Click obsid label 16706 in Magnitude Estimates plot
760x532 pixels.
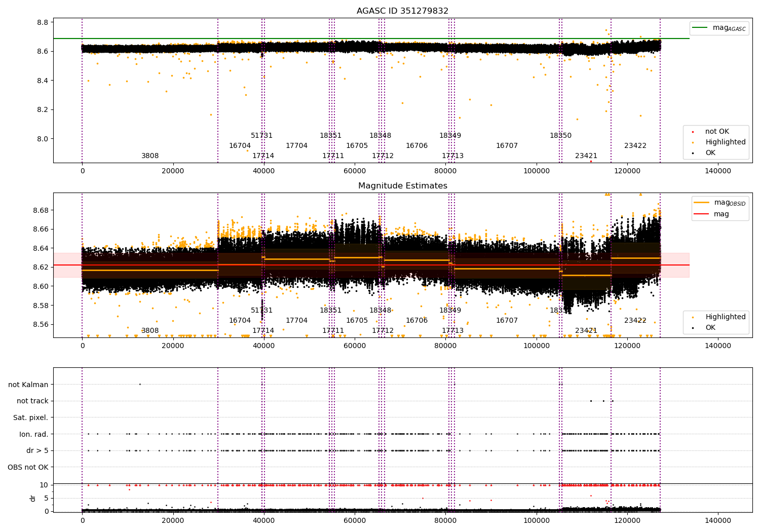tap(417, 321)
